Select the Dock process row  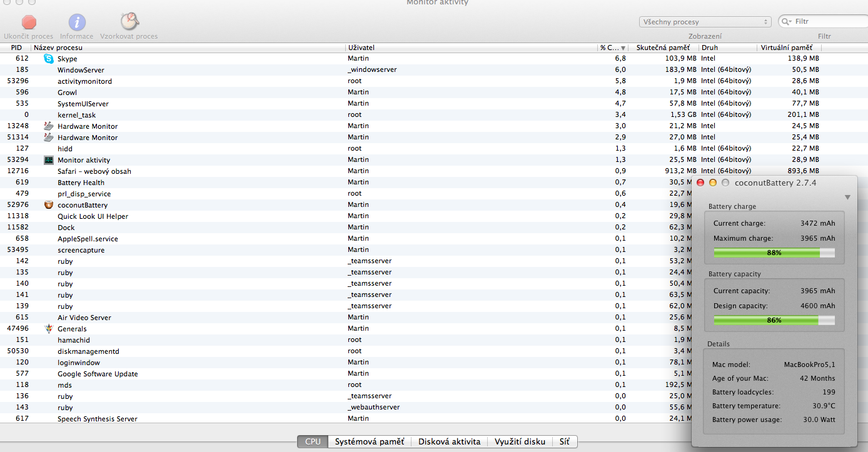tap(346, 228)
